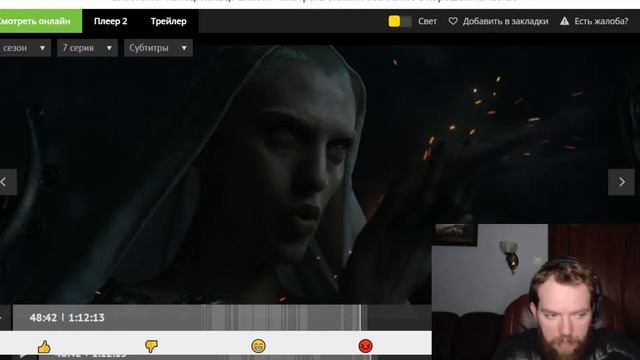Expand the Субтитры dropdown
640x360 pixels.
click(158, 48)
